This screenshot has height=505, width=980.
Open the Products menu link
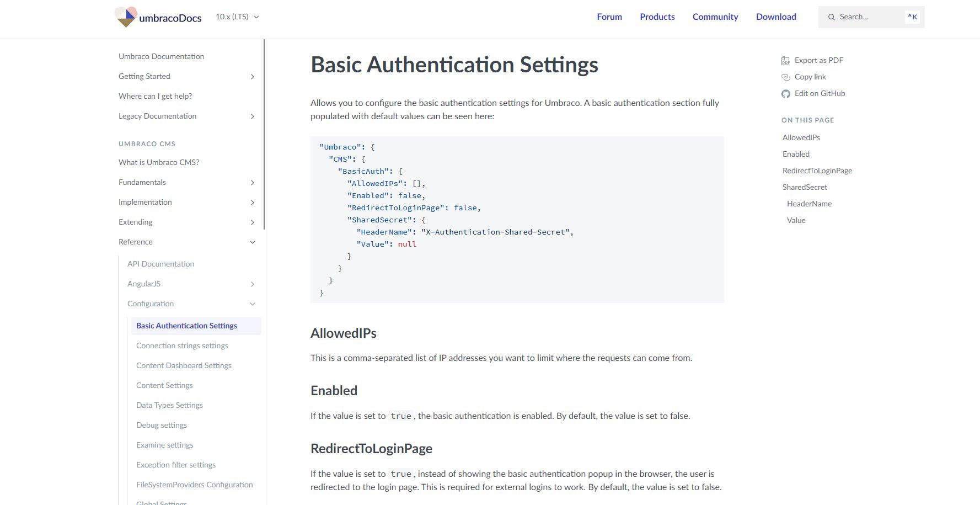click(x=657, y=17)
